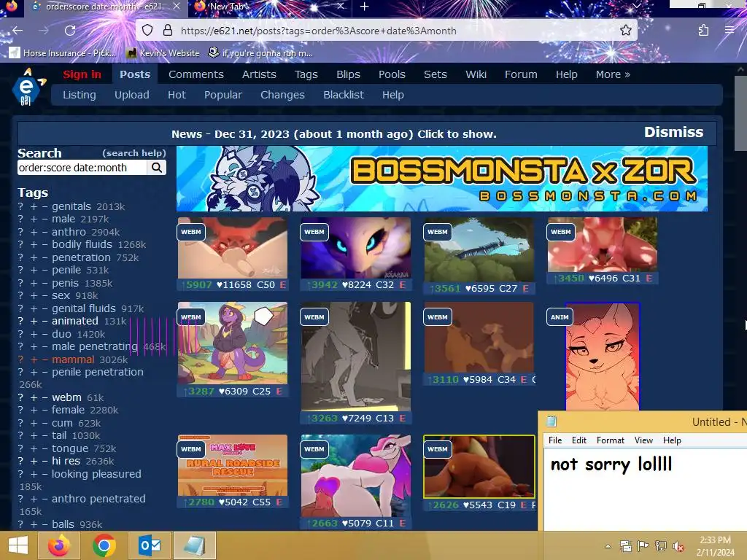Viewport: 747px width, 560px height.
Task: Open the Artists menu item
Action: [x=259, y=74]
